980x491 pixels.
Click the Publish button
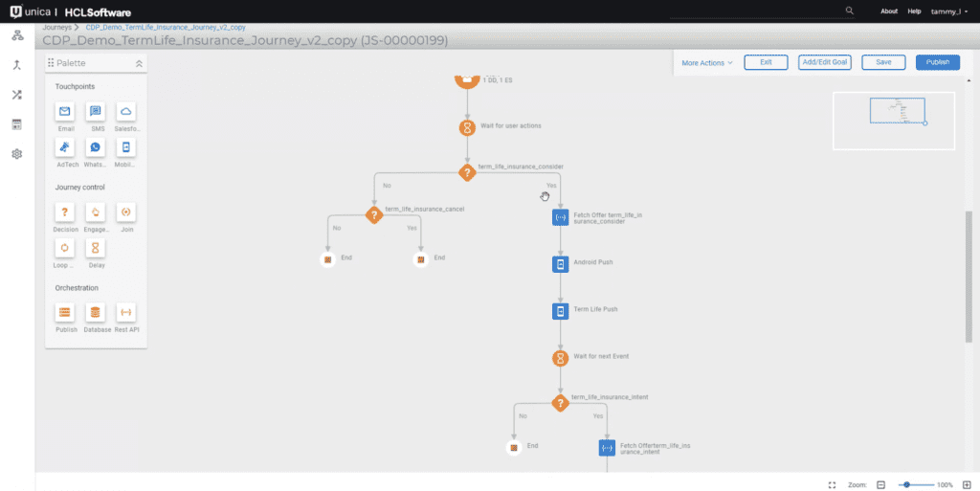coord(938,62)
